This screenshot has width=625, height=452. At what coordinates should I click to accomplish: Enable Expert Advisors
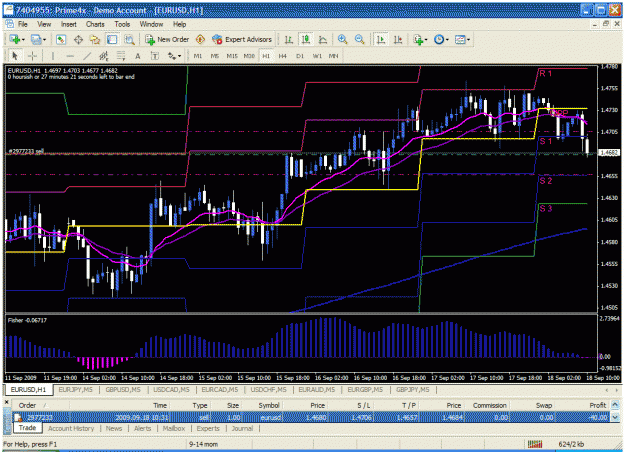pos(242,39)
